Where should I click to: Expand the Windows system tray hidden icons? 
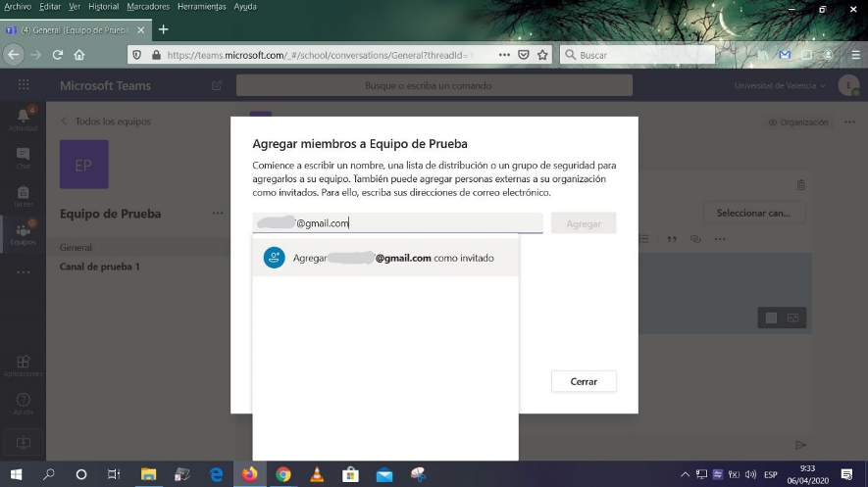coord(685,475)
